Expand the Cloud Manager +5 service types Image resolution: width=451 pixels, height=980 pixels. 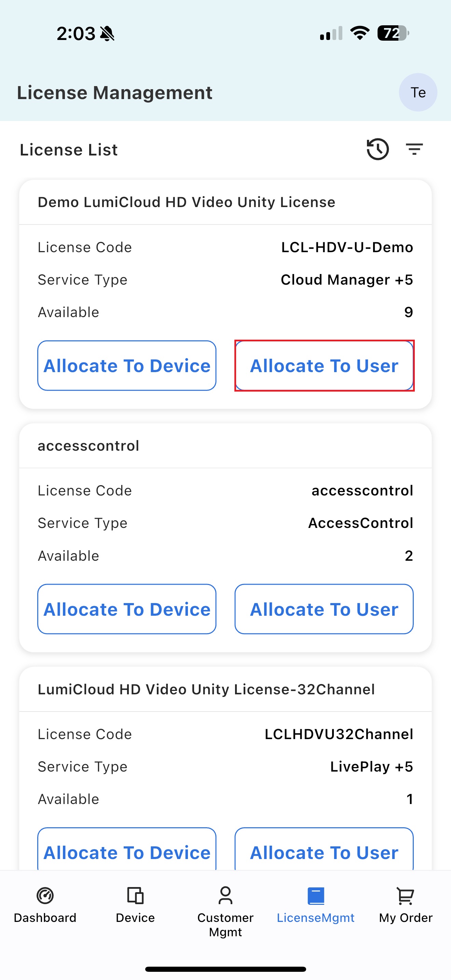click(346, 280)
